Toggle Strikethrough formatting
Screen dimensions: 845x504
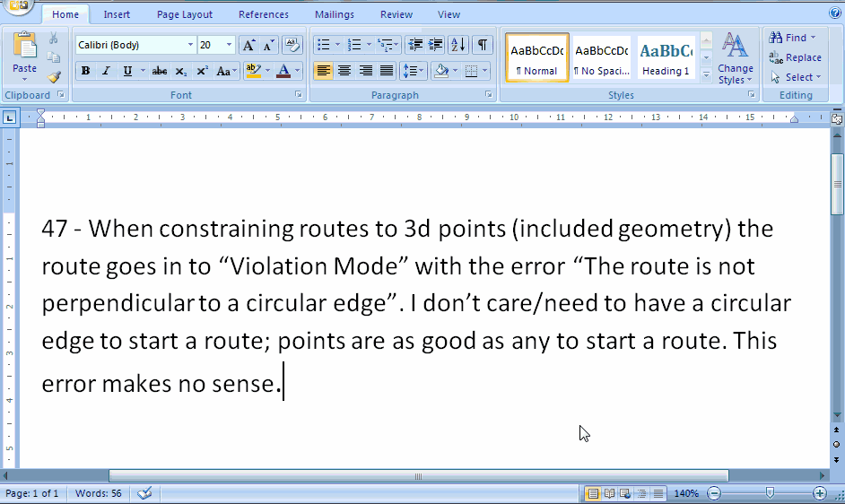(160, 71)
